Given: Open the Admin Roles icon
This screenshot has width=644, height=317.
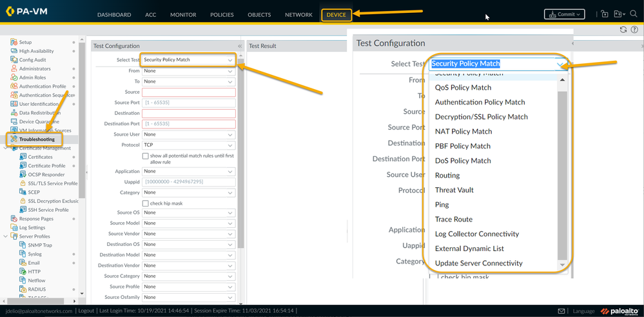Looking at the screenshot, I should [14, 77].
